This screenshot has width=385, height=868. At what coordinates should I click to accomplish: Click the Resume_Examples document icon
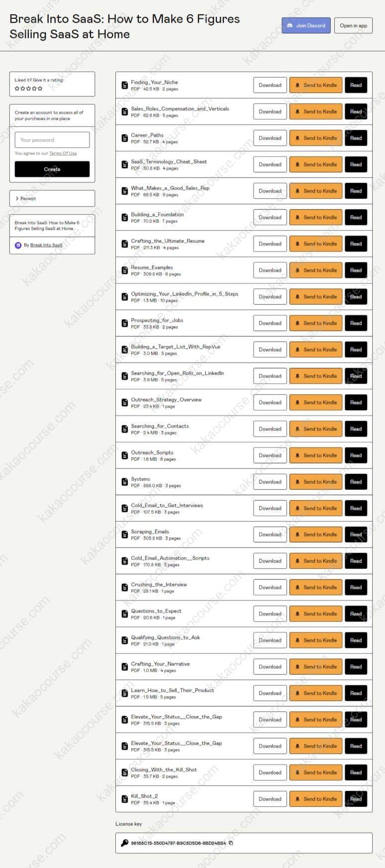point(124,270)
